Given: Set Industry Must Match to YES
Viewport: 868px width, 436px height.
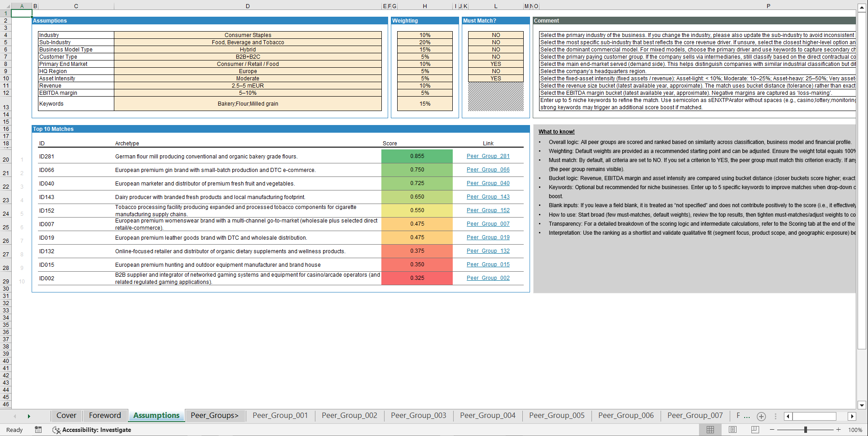Looking at the screenshot, I should tap(495, 35).
